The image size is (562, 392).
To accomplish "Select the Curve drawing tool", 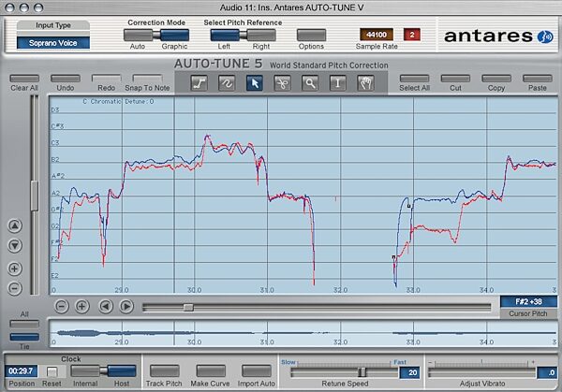I will (x=227, y=83).
